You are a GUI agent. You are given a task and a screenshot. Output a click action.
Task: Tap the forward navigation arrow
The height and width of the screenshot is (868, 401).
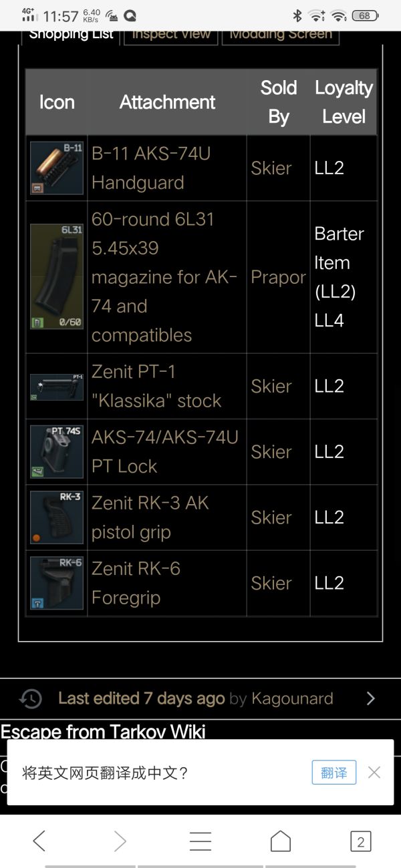(120, 841)
